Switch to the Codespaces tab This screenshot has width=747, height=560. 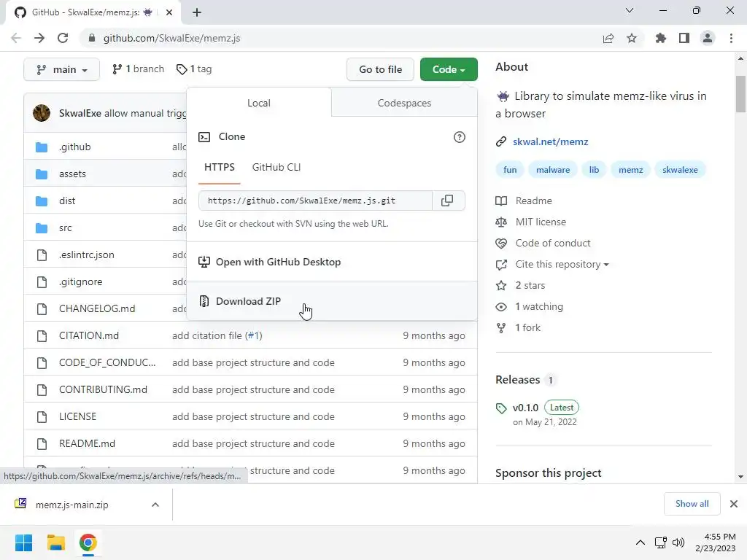[x=404, y=103]
